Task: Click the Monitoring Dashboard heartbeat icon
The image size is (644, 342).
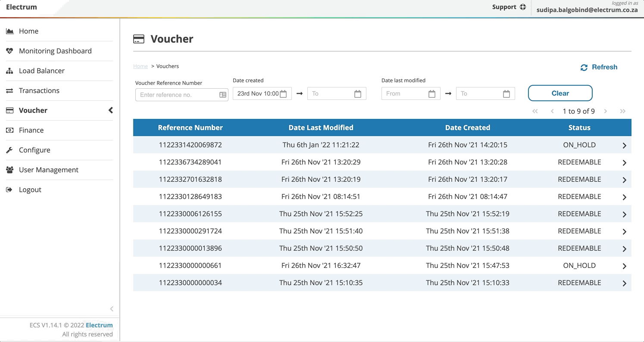Action: pyautogui.click(x=9, y=51)
